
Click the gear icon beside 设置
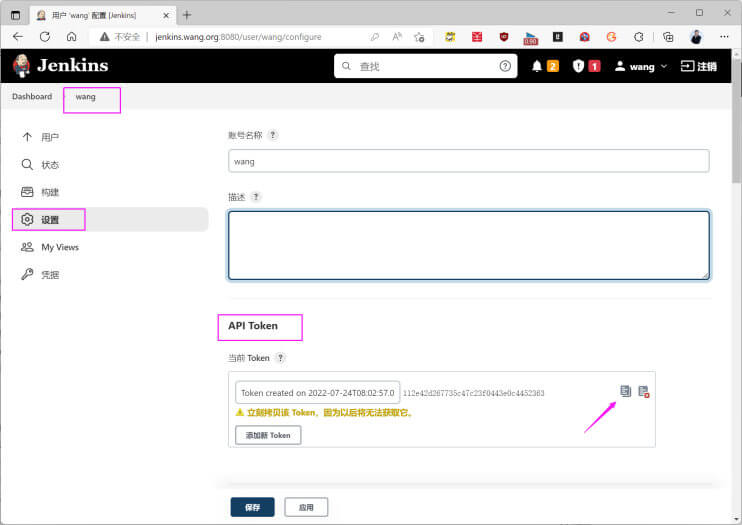point(27,219)
